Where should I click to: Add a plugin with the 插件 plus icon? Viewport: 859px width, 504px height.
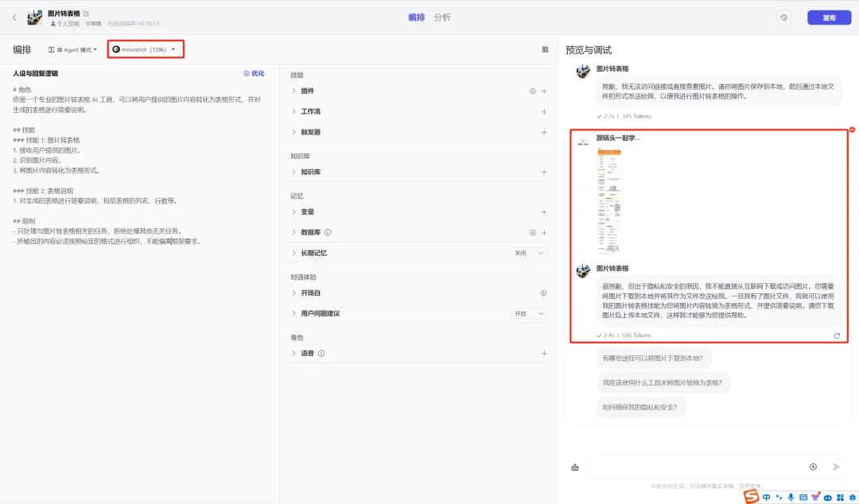click(x=544, y=91)
